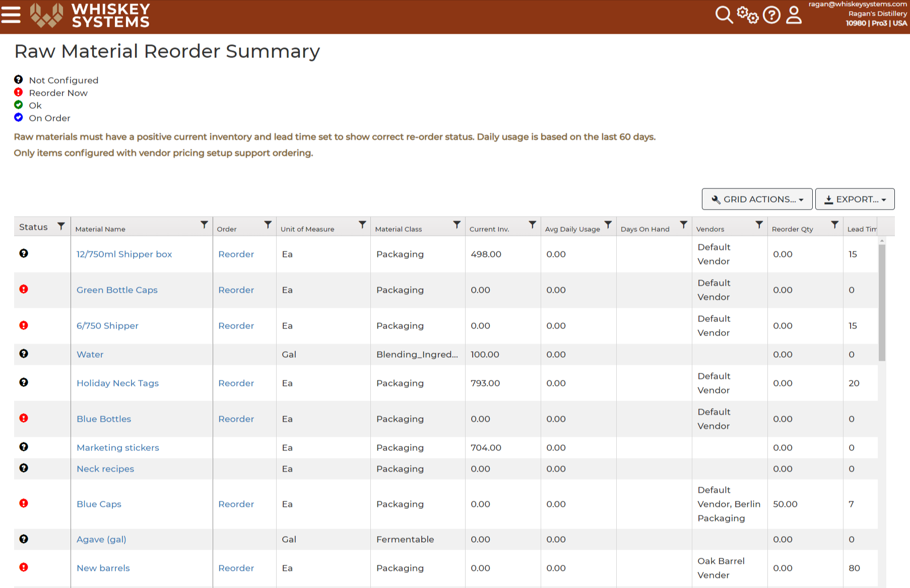Sort by Lead Time column header

[x=862, y=229]
